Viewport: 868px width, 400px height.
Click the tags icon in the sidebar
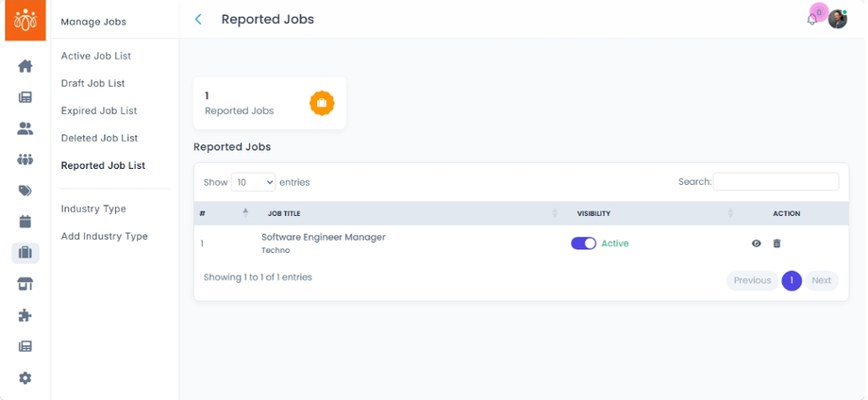point(25,191)
